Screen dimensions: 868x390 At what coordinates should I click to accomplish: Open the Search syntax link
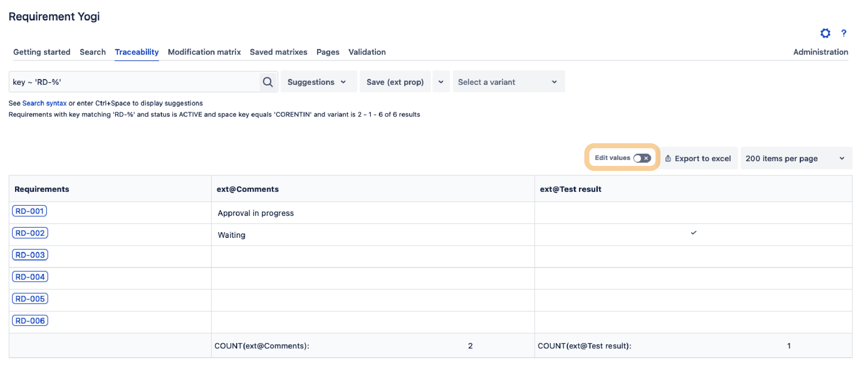[44, 103]
